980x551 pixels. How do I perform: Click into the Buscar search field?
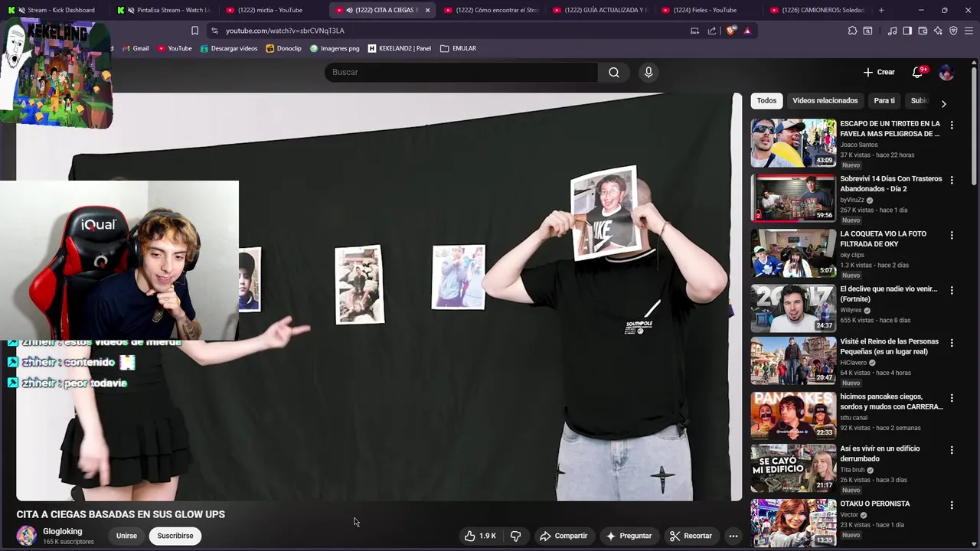pos(461,72)
